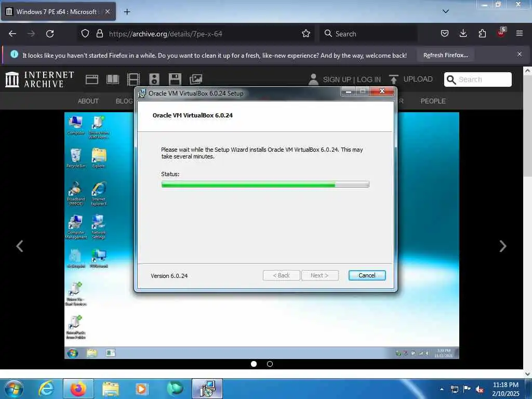Screen dimensions: 532x399
Task: Open the PEOPLE menu item
Action: click(433, 101)
